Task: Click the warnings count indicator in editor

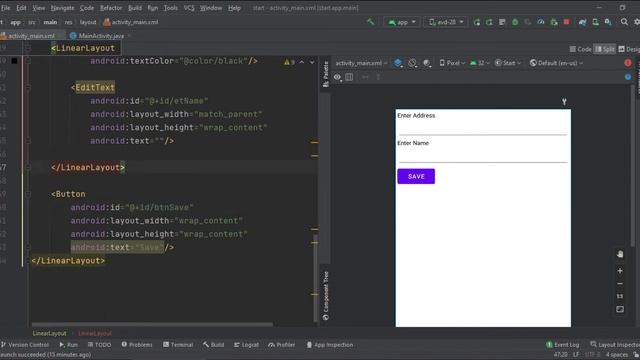Action: (x=289, y=62)
